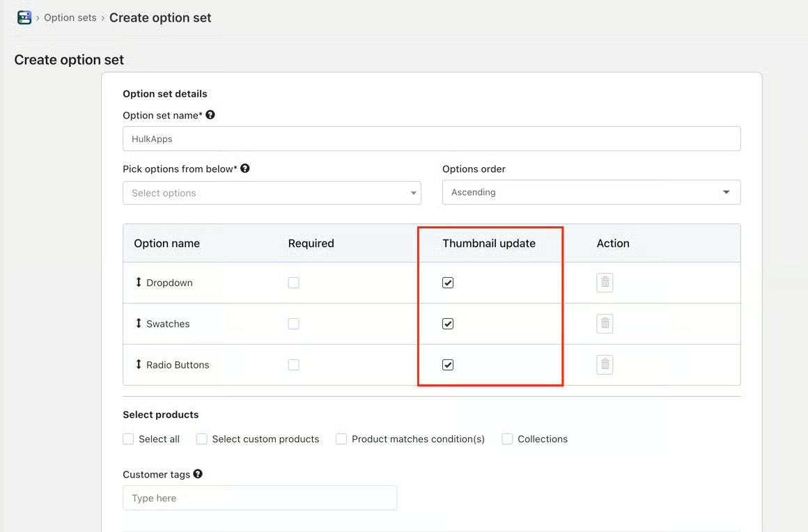The height and width of the screenshot is (532, 808).
Task: Click the app logo icon in breadcrumb
Action: coord(24,17)
